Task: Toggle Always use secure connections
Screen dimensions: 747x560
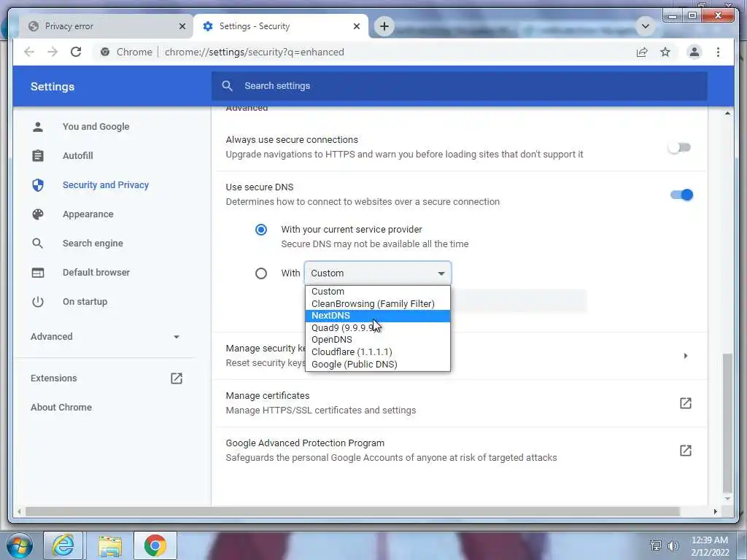Action: (680, 147)
